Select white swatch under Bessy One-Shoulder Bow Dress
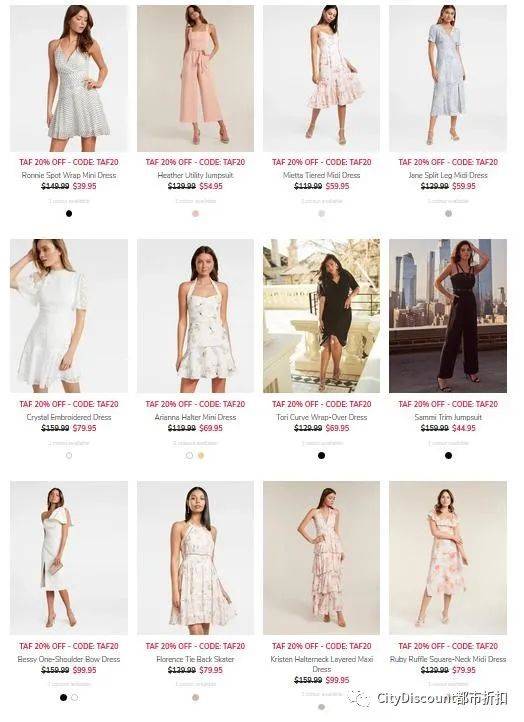This screenshot has height=722, width=524. 75,697
